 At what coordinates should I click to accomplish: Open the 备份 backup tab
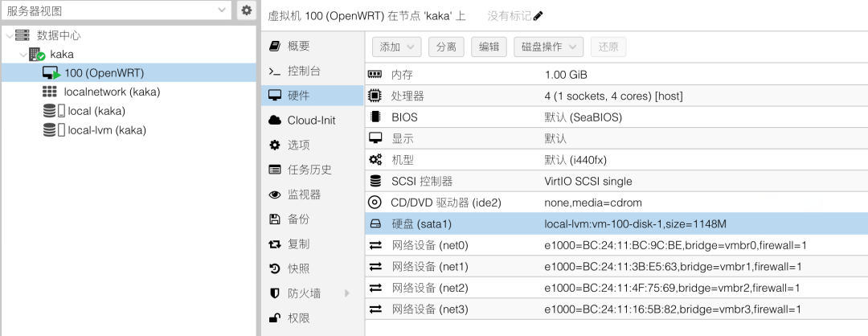[312, 219]
